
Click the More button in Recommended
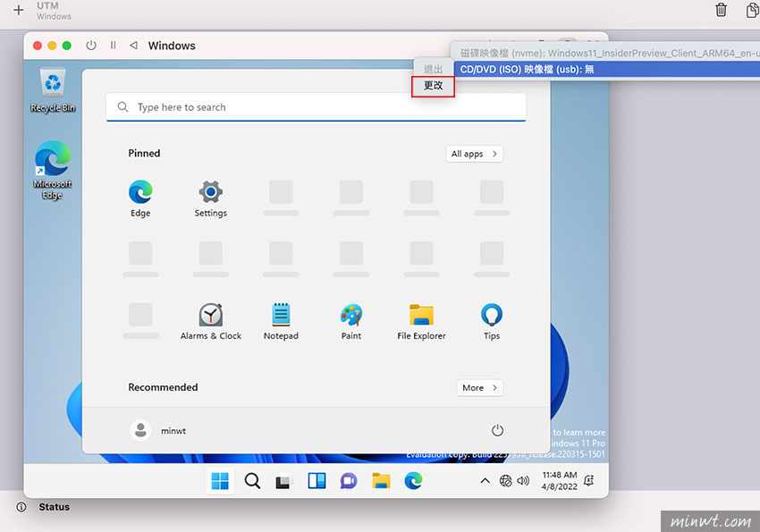(479, 388)
